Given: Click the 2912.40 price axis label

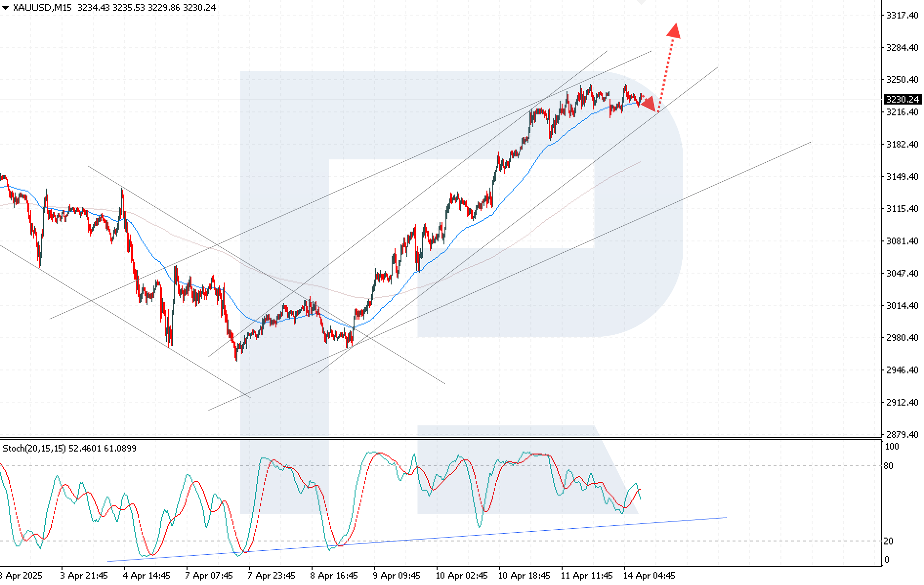Looking at the screenshot, I should pos(902,402).
